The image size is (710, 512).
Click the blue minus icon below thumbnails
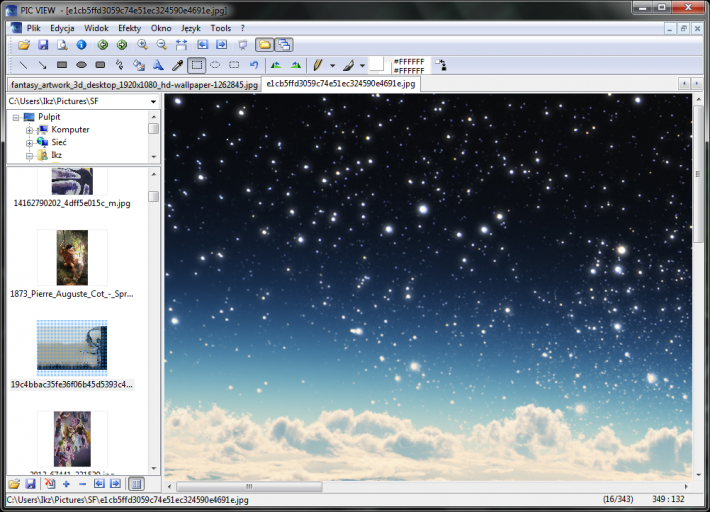(82, 484)
